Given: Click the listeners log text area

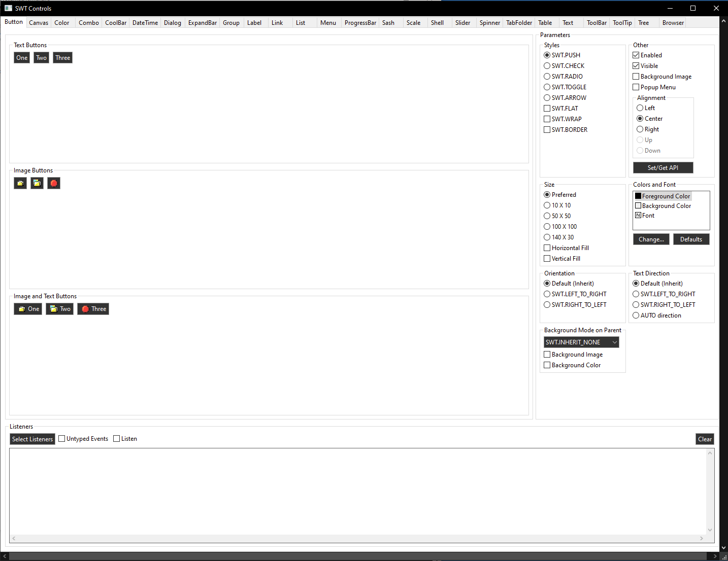Looking at the screenshot, I should [358, 492].
